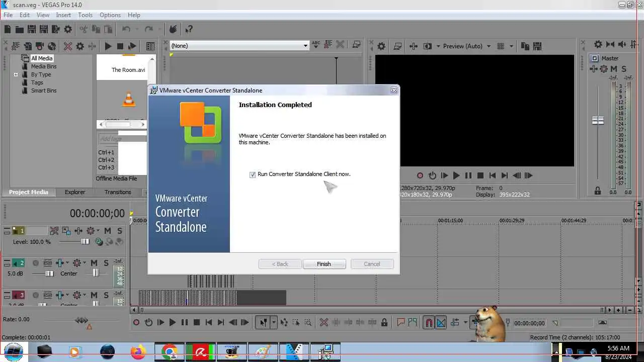The width and height of the screenshot is (644, 362).
Task: Open the (None) transition preset dropdown
Action: pos(305,46)
